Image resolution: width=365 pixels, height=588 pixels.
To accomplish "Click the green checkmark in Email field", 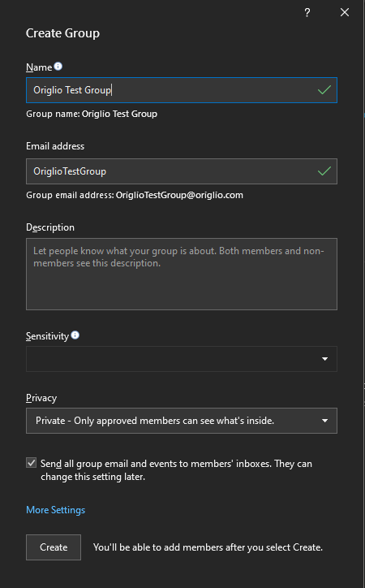I will (324, 171).
